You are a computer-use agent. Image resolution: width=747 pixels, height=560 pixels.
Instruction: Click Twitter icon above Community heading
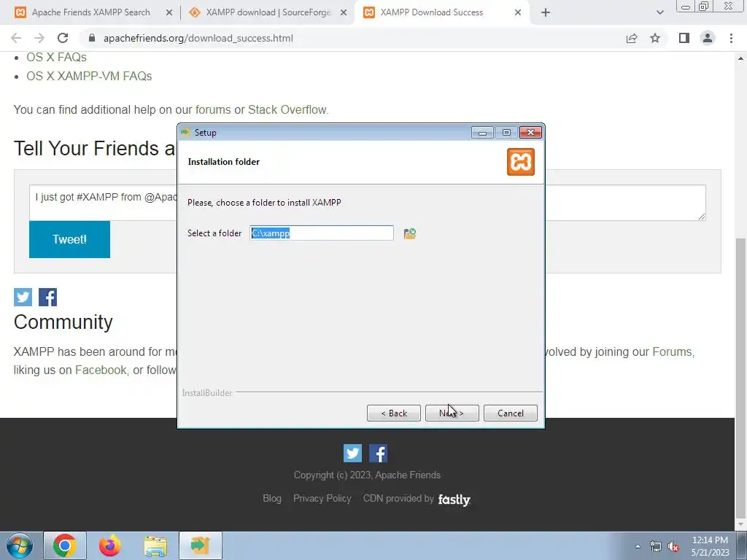pos(23,297)
